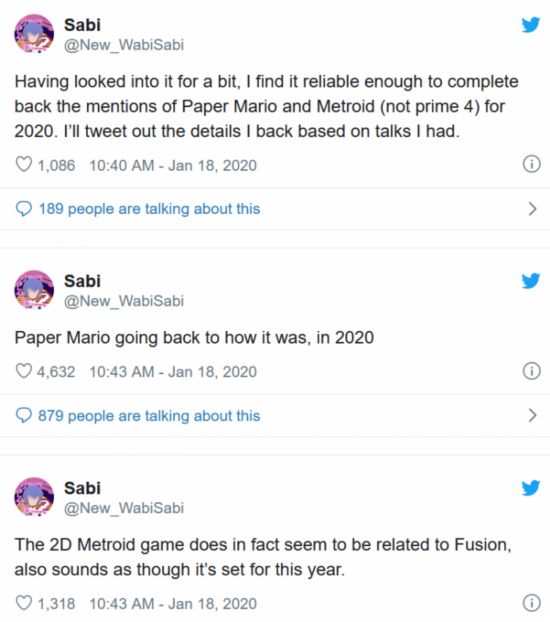Expand chevron next to 879 people talking

[x=533, y=415]
